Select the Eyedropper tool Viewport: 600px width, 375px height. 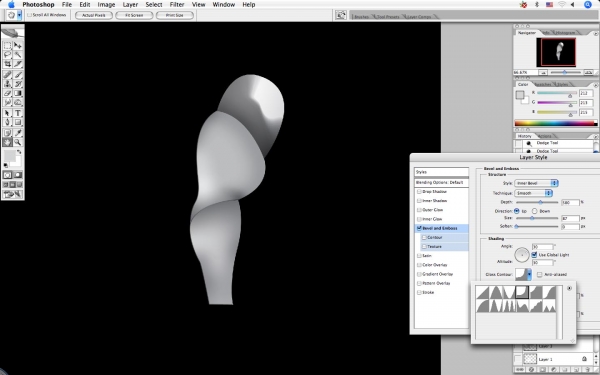pos(18,133)
